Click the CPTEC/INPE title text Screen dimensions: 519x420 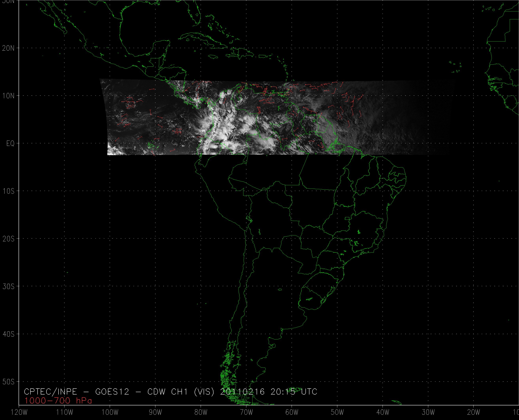tap(50, 392)
